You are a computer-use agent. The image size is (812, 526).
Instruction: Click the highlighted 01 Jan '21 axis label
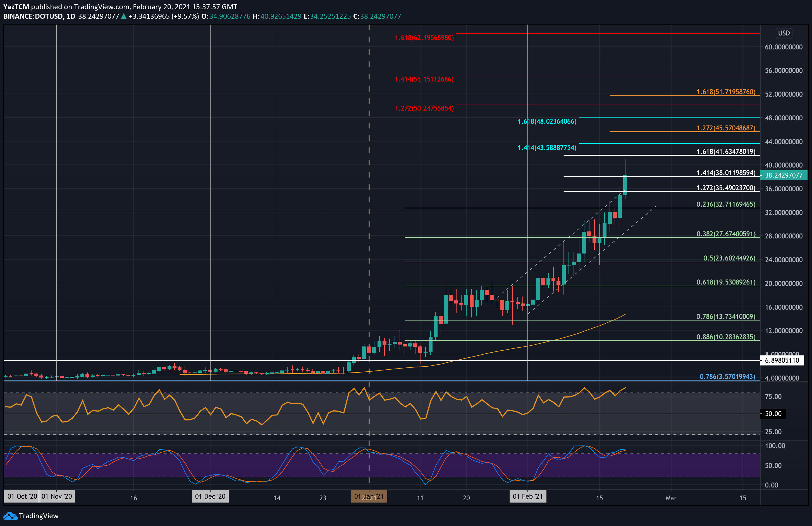(x=369, y=497)
